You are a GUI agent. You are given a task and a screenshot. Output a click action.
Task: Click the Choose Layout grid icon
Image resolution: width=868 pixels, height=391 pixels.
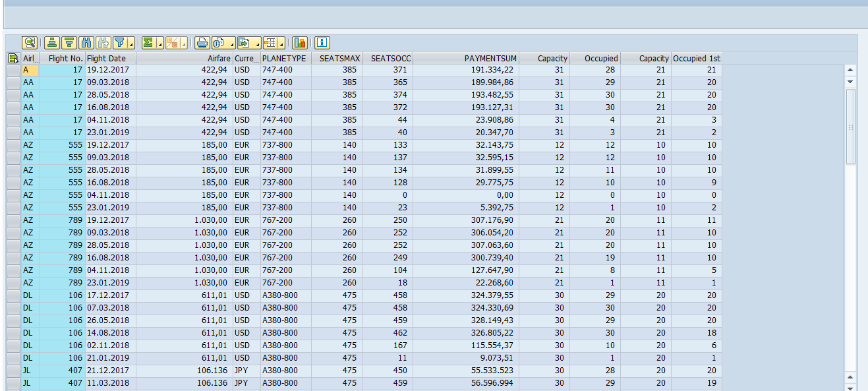(x=270, y=43)
